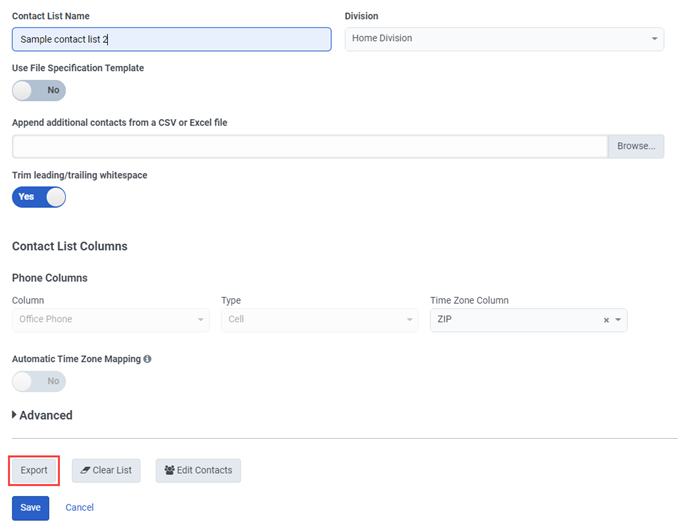Click Browse... to choose a file
This screenshot has width=683, height=522.
636,146
